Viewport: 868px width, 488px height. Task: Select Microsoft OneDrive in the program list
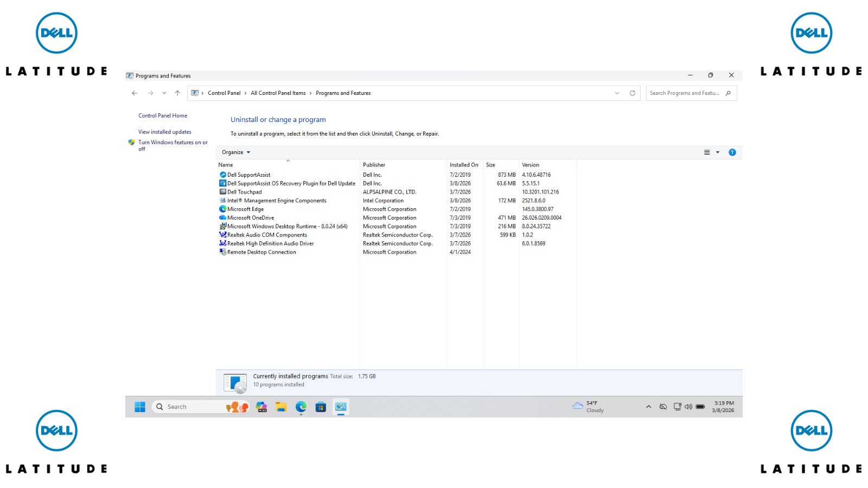point(251,217)
